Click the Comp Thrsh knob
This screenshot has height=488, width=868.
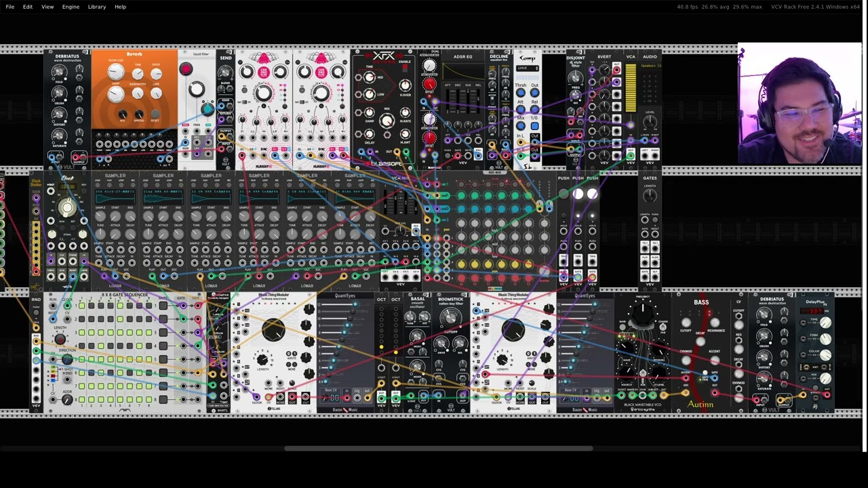[521, 92]
